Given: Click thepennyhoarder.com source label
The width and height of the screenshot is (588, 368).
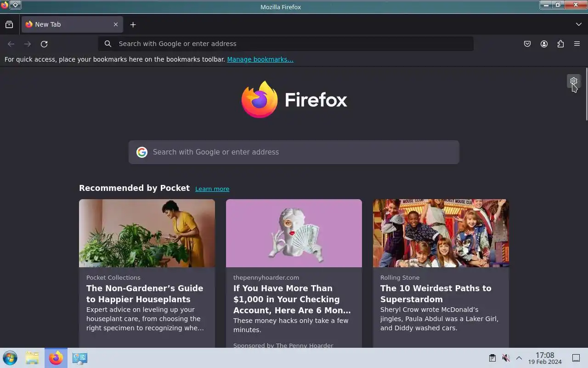Looking at the screenshot, I should click(x=266, y=277).
